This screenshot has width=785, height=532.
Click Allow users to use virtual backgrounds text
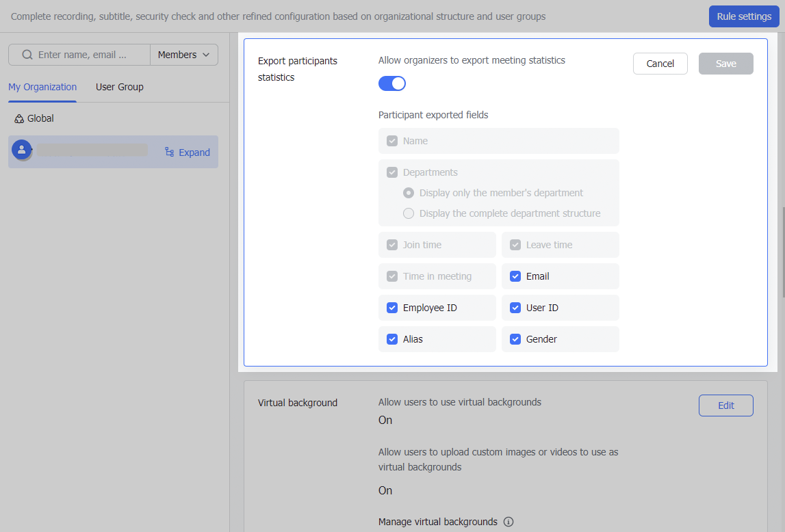point(460,402)
